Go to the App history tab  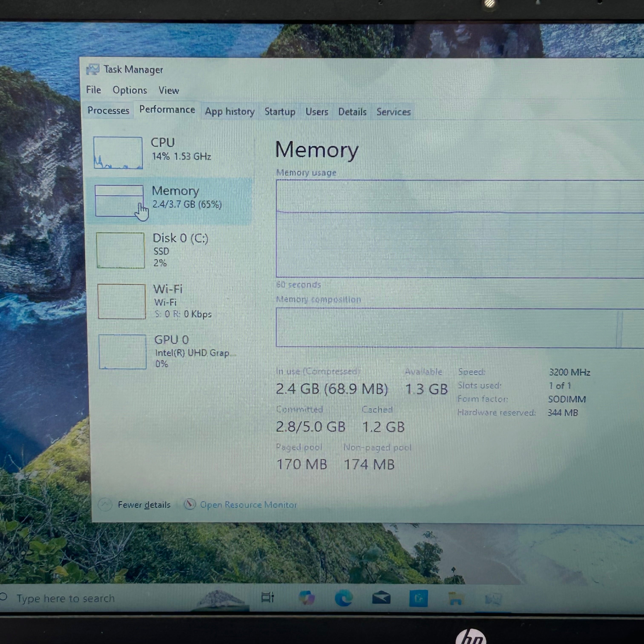point(230,111)
